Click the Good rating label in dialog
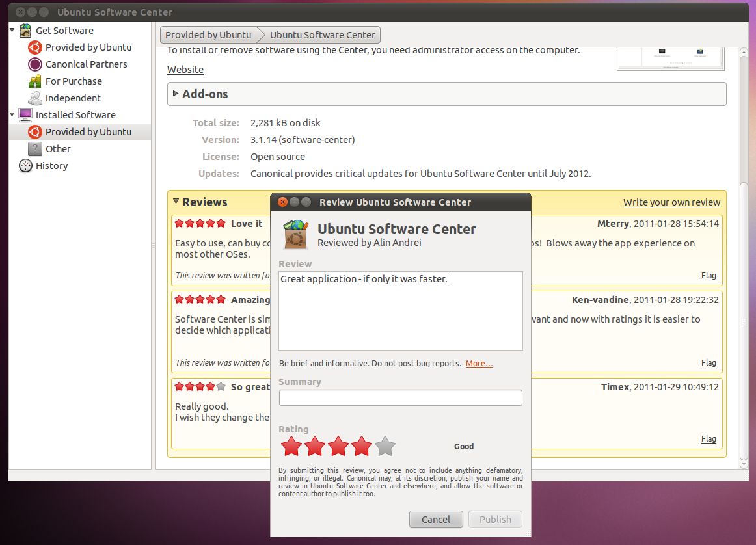The image size is (756, 545). point(464,446)
